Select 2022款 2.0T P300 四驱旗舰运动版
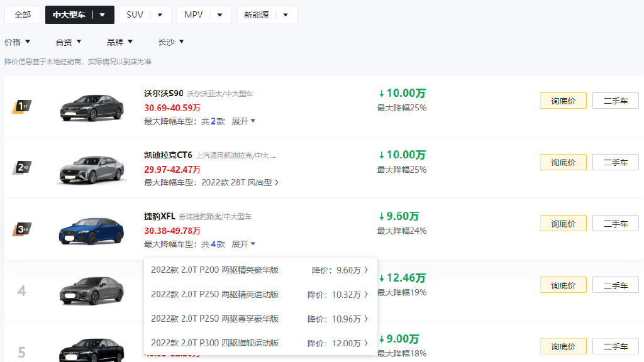Viewport: 644px width, 362px height. pyautogui.click(x=260, y=343)
